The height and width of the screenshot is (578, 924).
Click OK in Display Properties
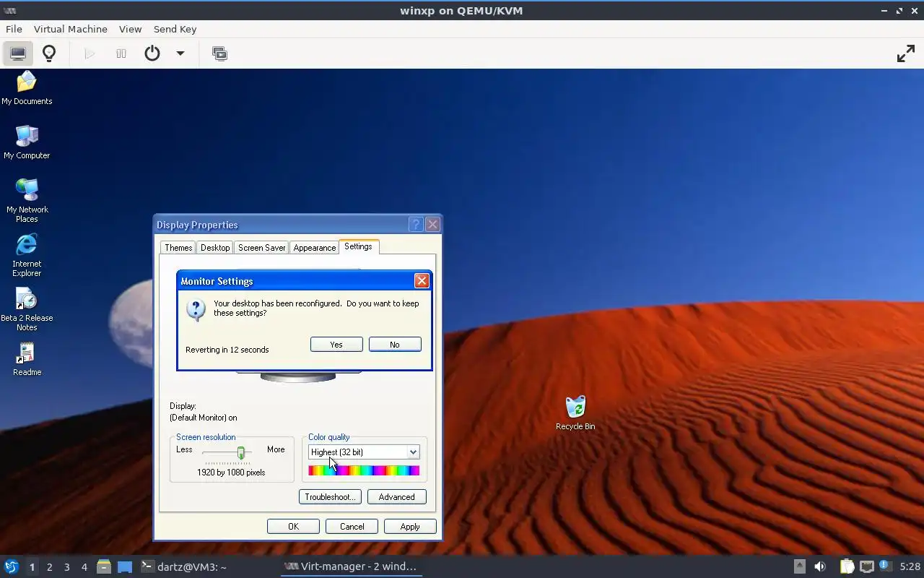click(293, 527)
